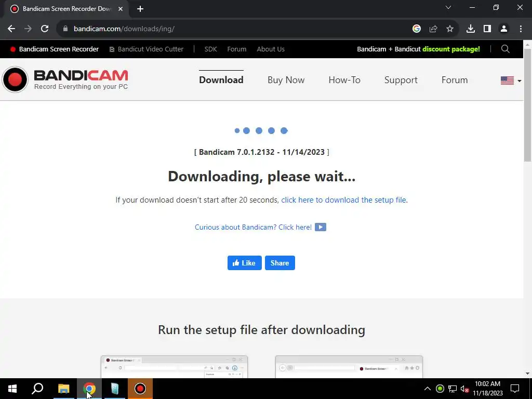This screenshot has width=532, height=399.
Task: Open the Windows notification center
Action: coord(515,389)
